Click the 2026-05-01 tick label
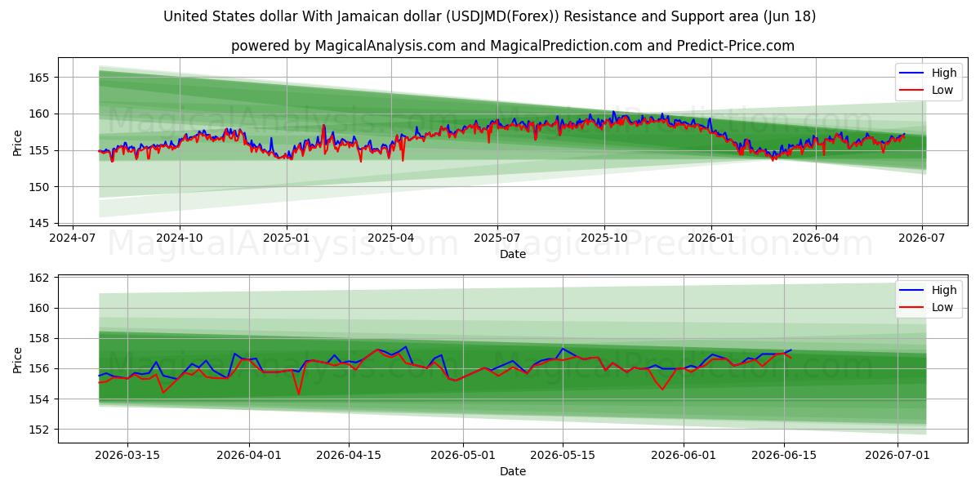 click(463, 456)
